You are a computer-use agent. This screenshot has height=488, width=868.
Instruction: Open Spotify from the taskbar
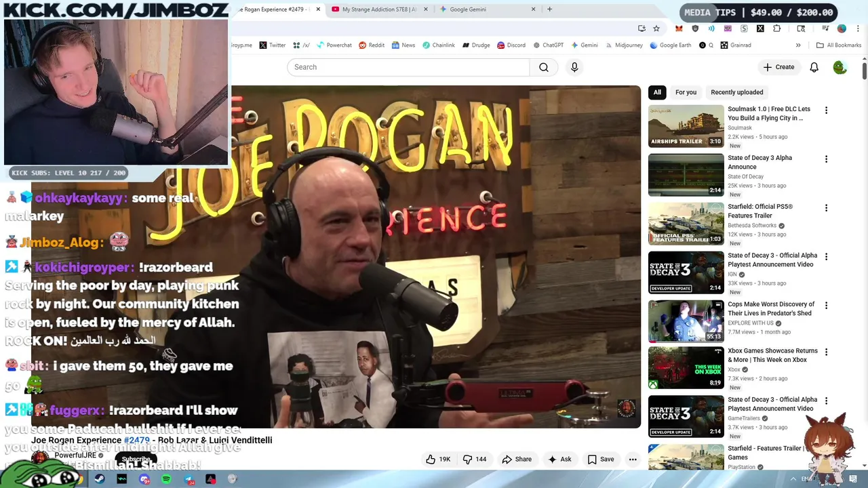click(x=166, y=479)
